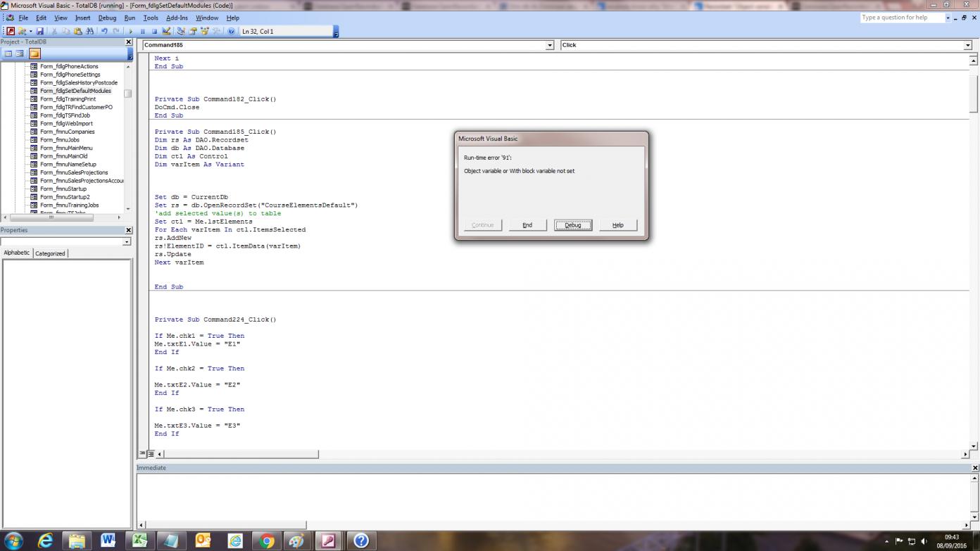Click Debug in the error dialog
The image size is (980, 551).
click(573, 225)
